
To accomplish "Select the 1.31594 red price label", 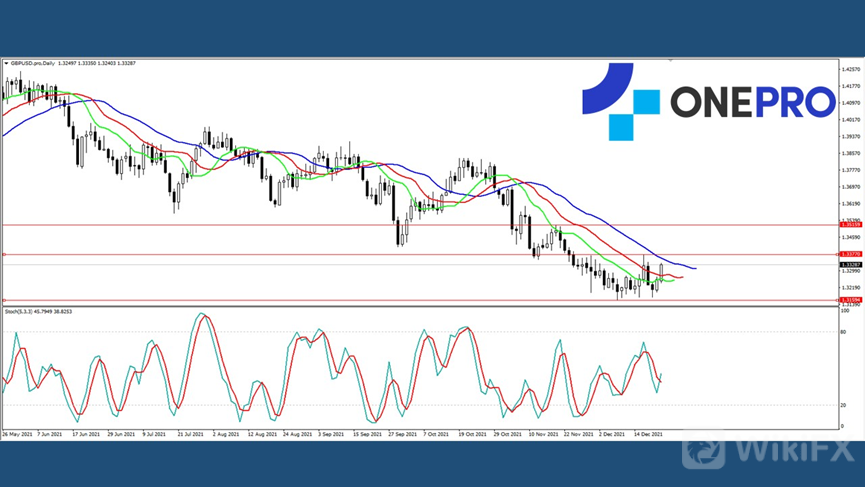I will (x=850, y=300).
